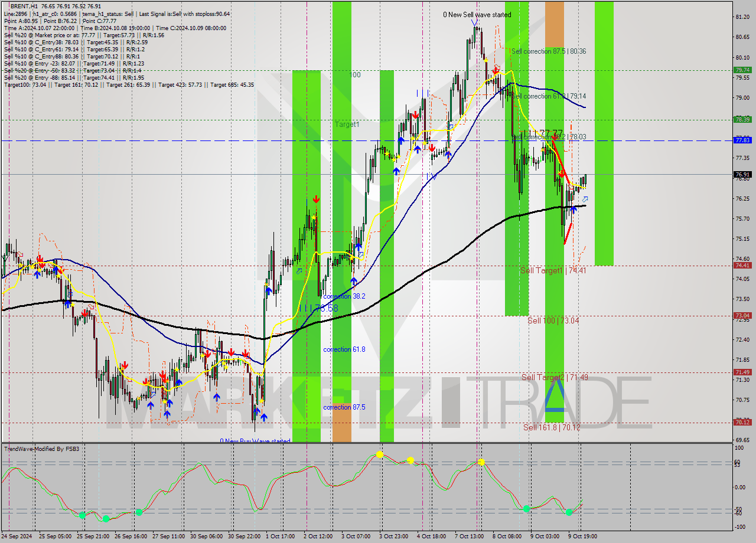Click the '4 Oct 18:00' time axis label
Image resolution: width=756 pixels, height=543 pixels.
[x=431, y=536]
